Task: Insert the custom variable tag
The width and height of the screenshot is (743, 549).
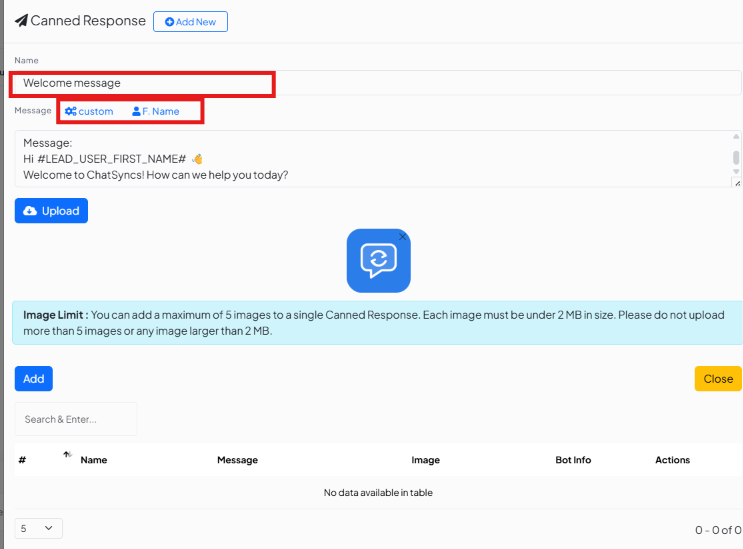Action: point(89,111)
